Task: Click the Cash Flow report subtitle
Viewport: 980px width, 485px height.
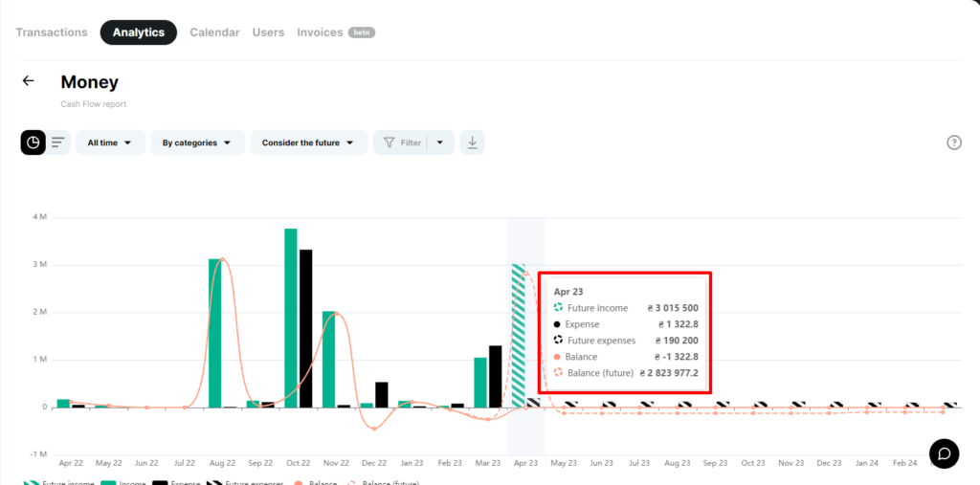Action: click(x=93, y=104)
